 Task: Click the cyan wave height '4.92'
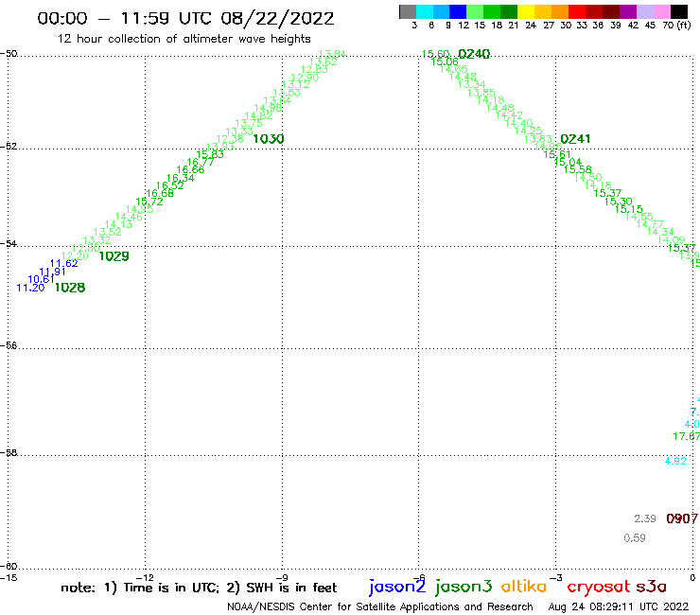tap(675, 461)
